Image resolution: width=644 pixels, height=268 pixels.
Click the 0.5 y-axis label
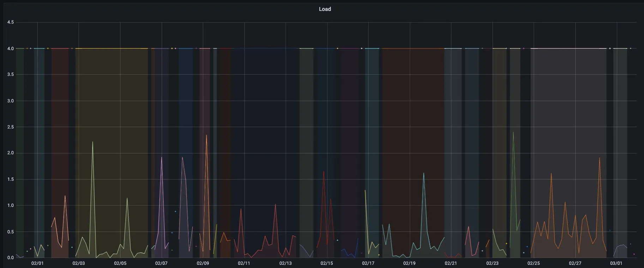point(11,232)
